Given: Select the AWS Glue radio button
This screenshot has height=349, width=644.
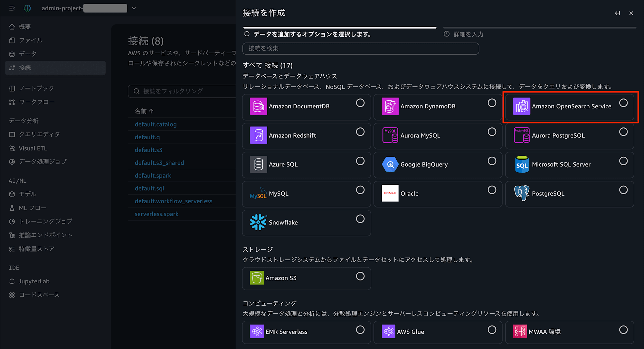Looking at the screenshot, I should pyautogui.click(x=492, y=330).
